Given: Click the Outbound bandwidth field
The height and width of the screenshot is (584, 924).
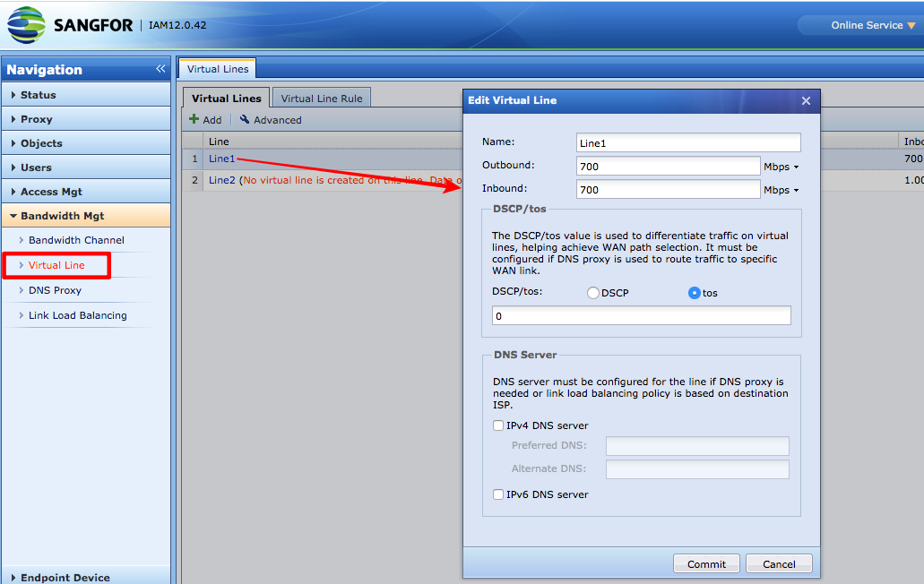Looking at the screenshot, I should pos(669,166).
